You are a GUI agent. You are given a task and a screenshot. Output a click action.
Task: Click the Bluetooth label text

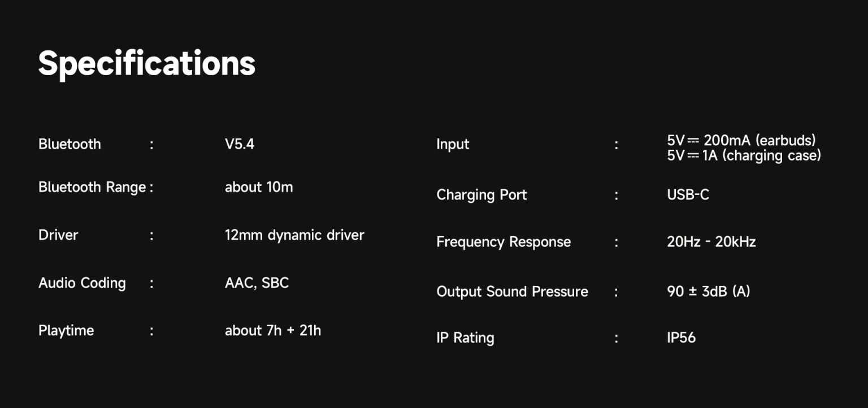coord(70,144)
